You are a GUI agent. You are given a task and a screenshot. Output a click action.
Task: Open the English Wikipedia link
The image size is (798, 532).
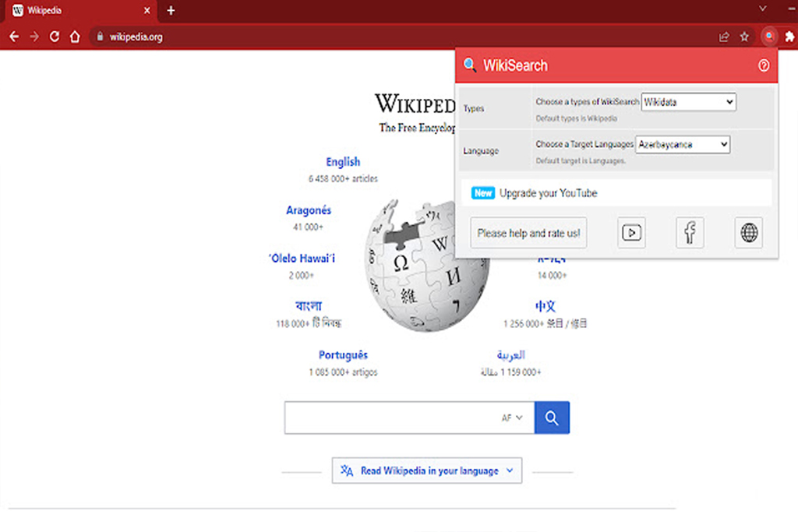click(x=343, y=162)
